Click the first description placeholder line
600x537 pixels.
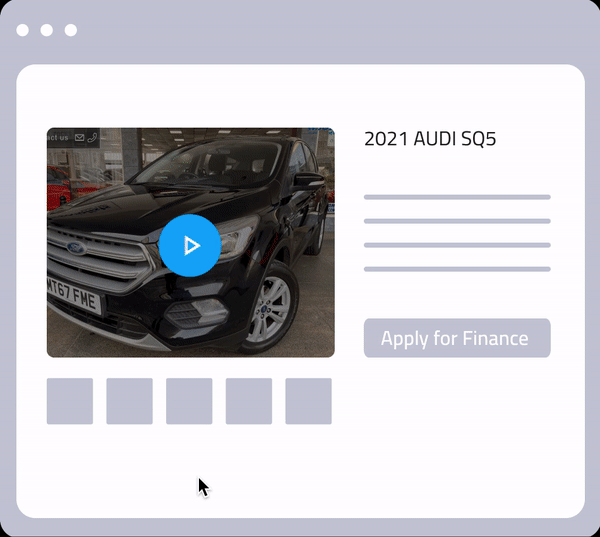click(x=457, y=197)
